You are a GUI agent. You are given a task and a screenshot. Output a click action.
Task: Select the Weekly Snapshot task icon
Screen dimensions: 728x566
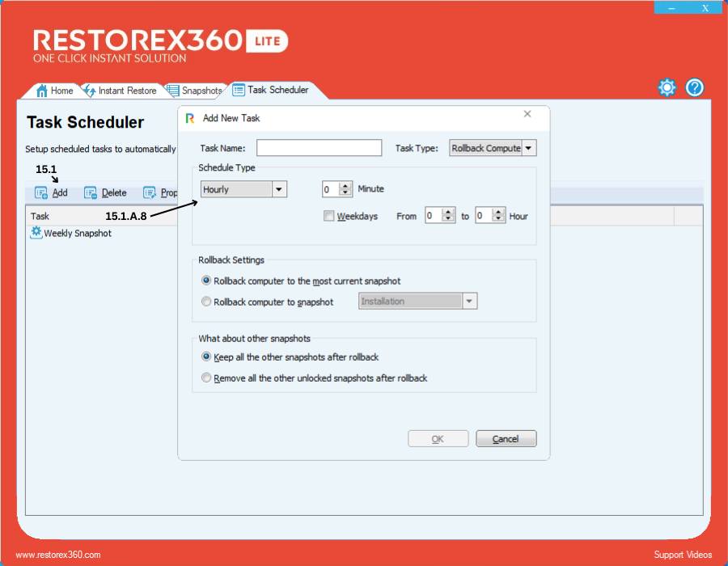(36, 233)
